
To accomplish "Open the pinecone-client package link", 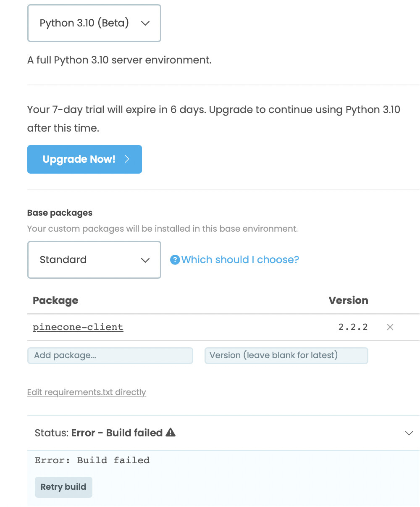I will click(x=78, y=327).
